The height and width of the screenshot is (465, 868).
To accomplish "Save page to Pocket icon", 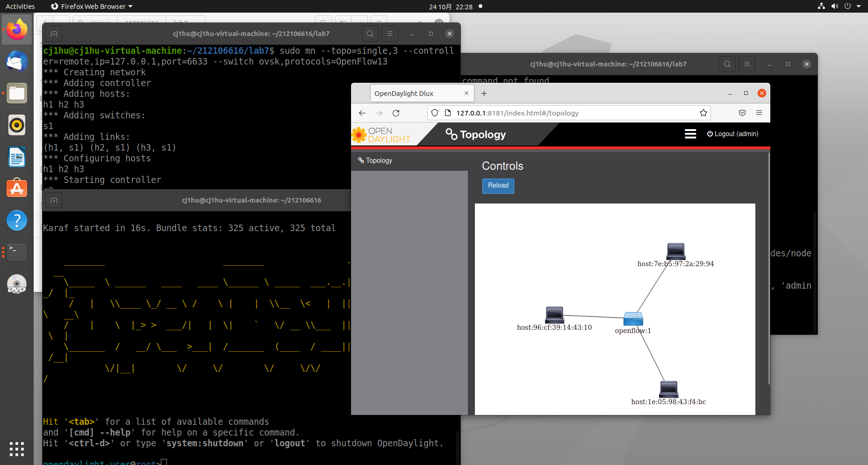I will pyautogui.click(x=742, y=113).
